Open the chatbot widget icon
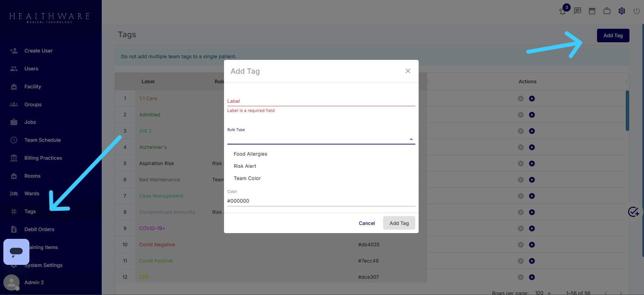Viewport: 644px width, 295px height. pos(16,252)
